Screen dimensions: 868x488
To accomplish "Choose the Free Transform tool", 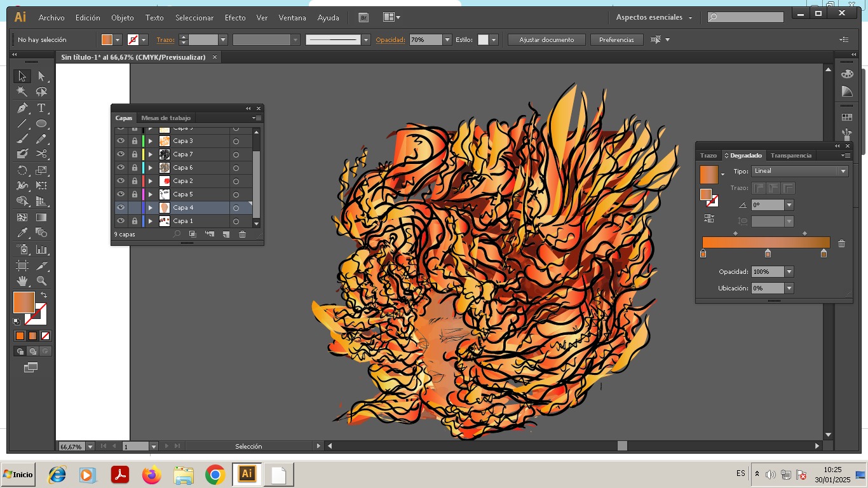I will click(41, 186).
